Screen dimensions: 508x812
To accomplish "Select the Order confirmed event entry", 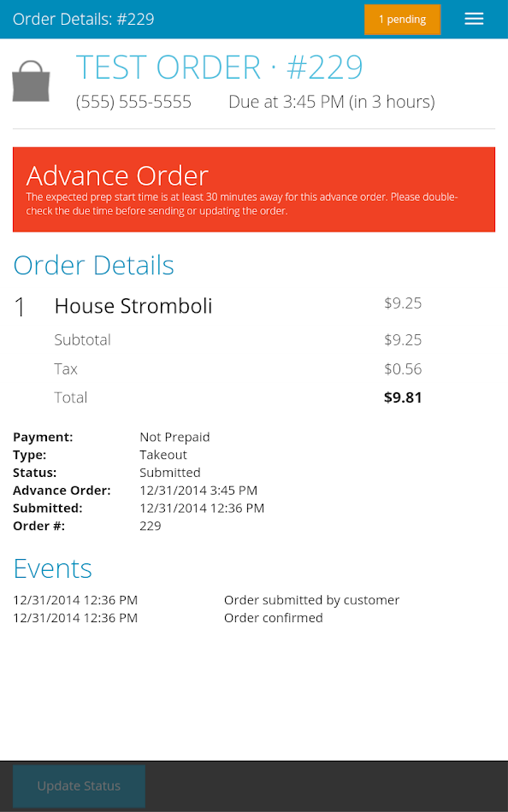I will point(271,617).
